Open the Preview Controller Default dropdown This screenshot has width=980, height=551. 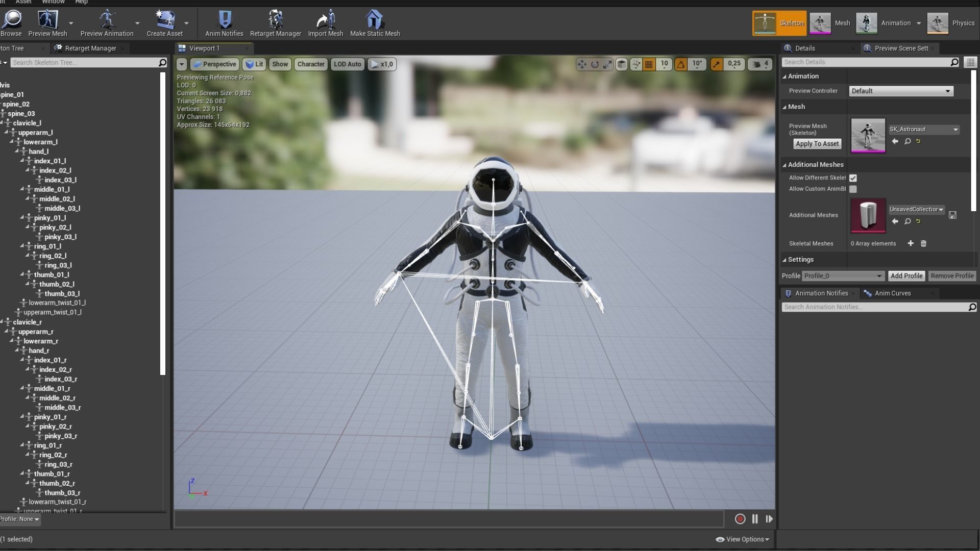tap(901, 91)
